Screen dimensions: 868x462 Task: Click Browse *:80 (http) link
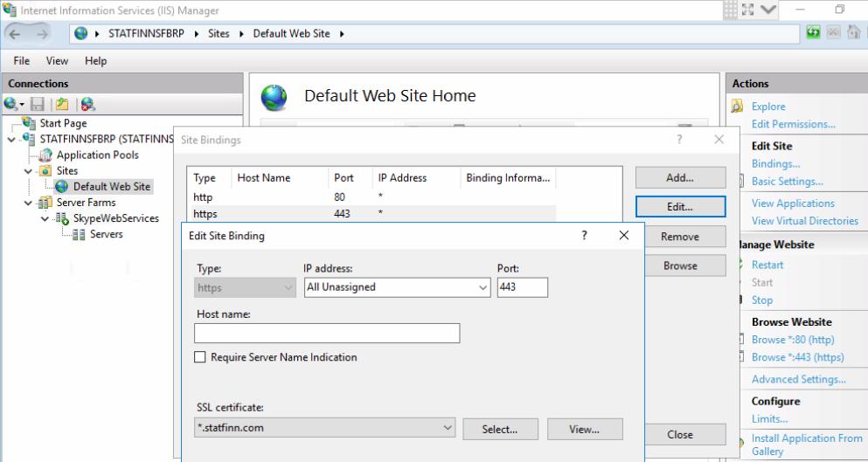pos(793,340)
